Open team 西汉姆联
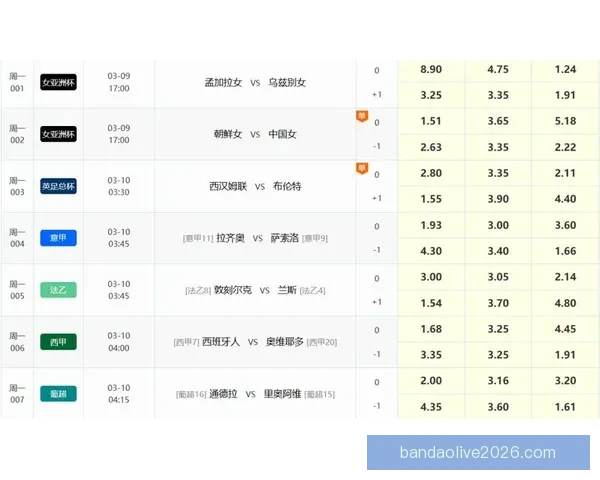The image size is (600, 480). point(228,186)
